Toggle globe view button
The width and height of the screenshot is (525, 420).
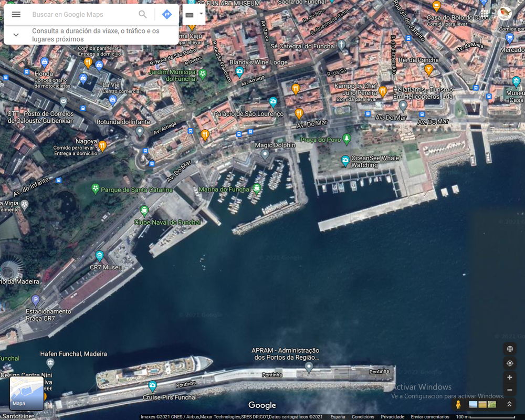point(510,349)
